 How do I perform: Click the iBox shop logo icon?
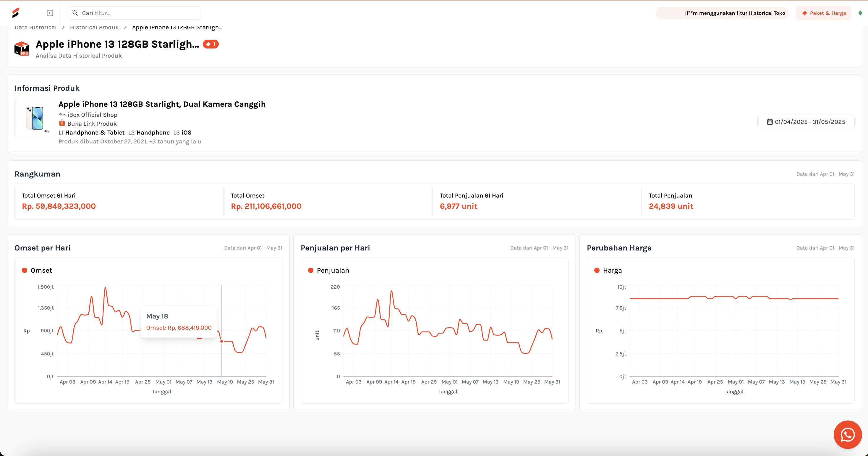pos(62,114)
